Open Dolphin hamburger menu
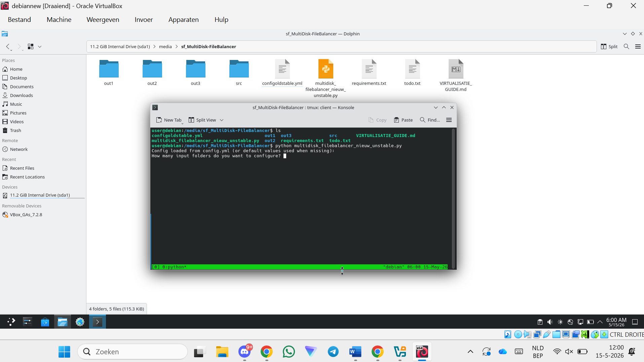This screenshot has height=362, width=644. tap(638, 46)
